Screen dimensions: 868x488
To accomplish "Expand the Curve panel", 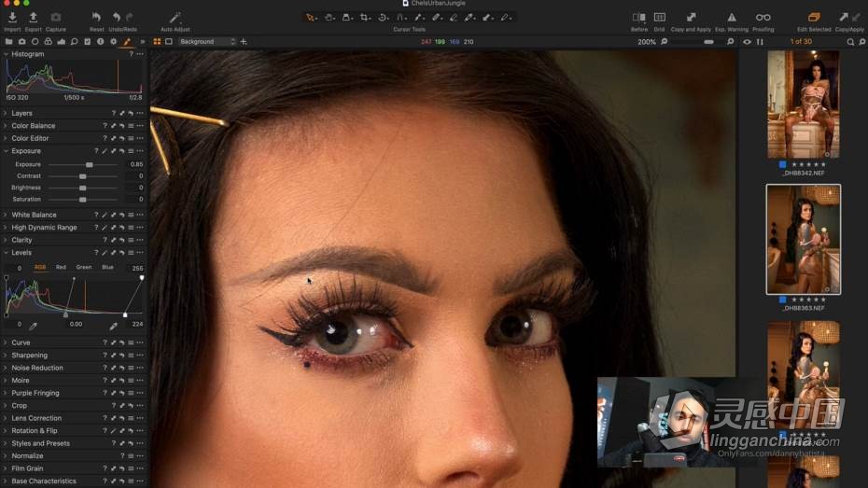I will (6, 342).
